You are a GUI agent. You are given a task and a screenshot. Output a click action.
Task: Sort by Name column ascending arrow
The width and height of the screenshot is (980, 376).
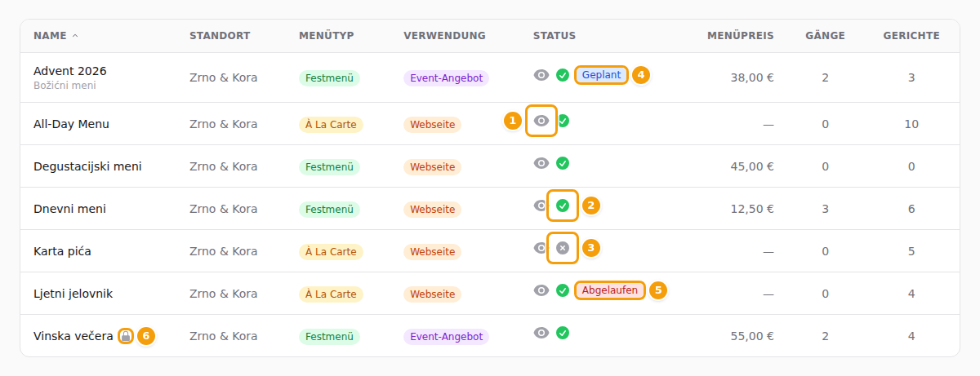pos(75,36)
